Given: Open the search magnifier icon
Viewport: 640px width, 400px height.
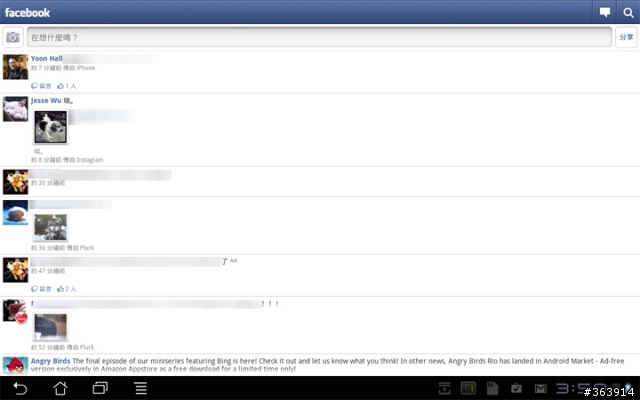Looking at the screenshot, I should [628, 12].
